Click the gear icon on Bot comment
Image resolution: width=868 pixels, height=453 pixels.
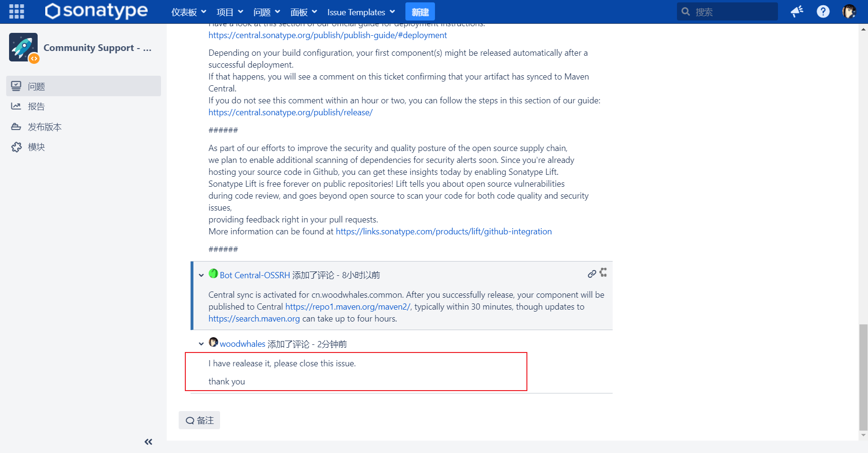(603, 272)
